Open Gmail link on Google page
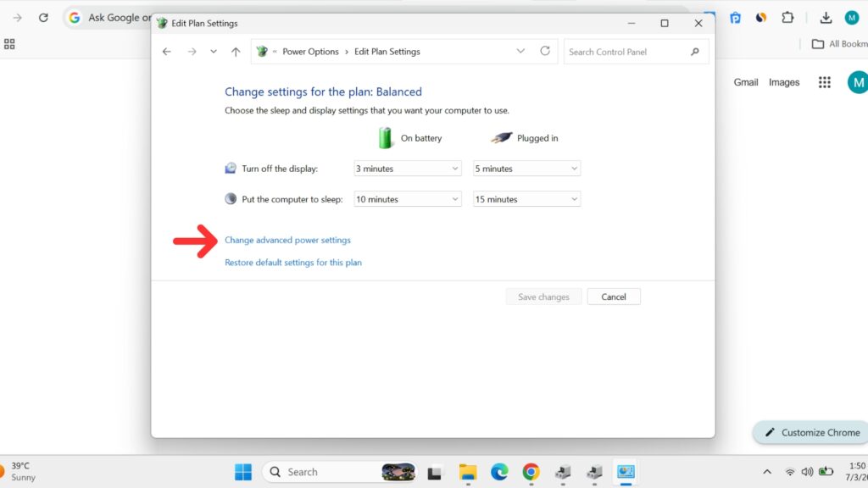Viewport: 868px width, 488px height. coord(746,82)
